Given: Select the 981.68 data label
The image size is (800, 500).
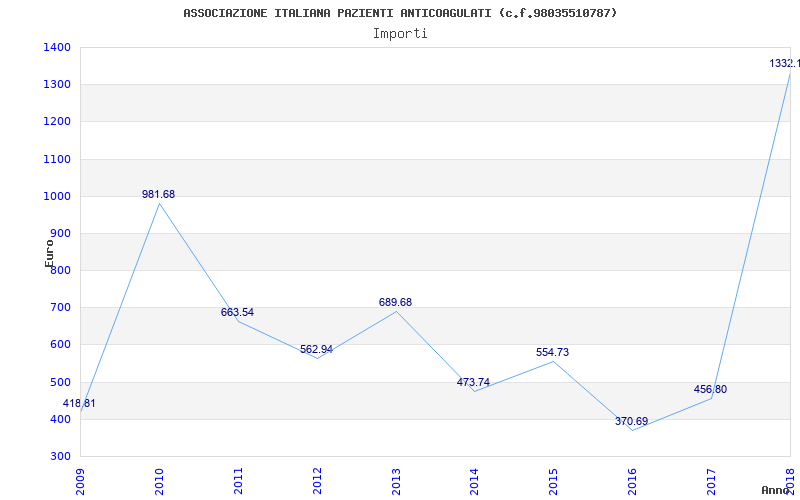Looking at the screenshot, I should [158, 194].
